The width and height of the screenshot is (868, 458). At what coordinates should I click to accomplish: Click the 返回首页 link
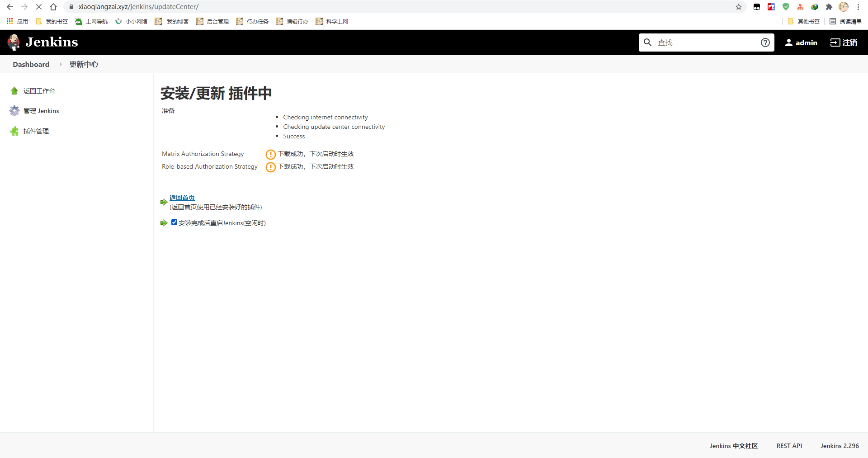[182, 198]
